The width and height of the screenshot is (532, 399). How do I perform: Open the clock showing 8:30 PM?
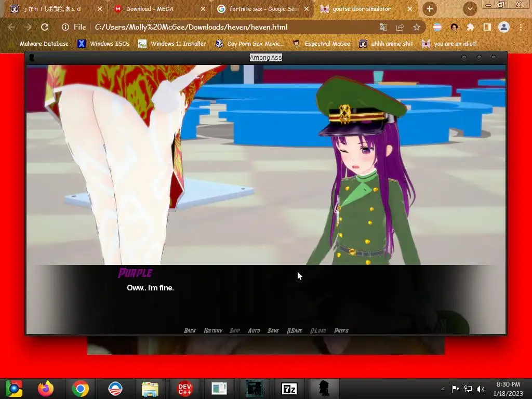pyautogui.click(x=508, y=389)
